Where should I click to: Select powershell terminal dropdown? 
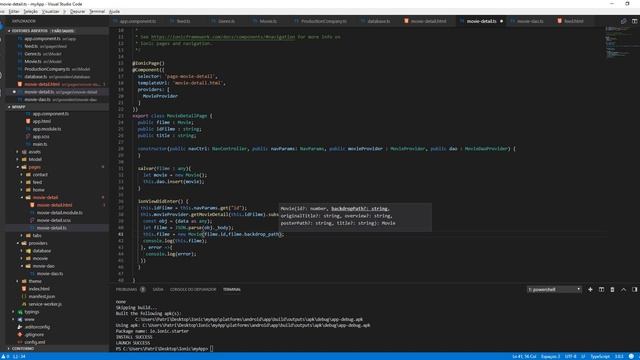(554, 289)
